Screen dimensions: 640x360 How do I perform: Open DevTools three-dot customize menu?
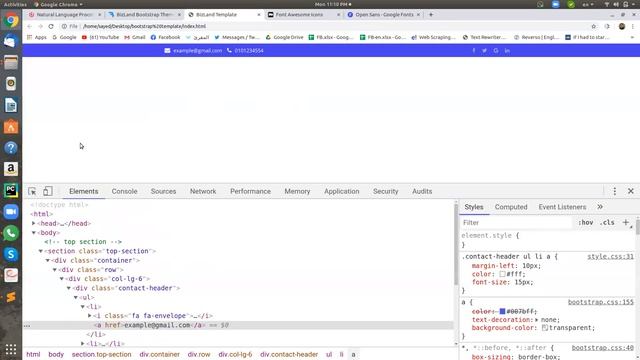pos(615,191)
